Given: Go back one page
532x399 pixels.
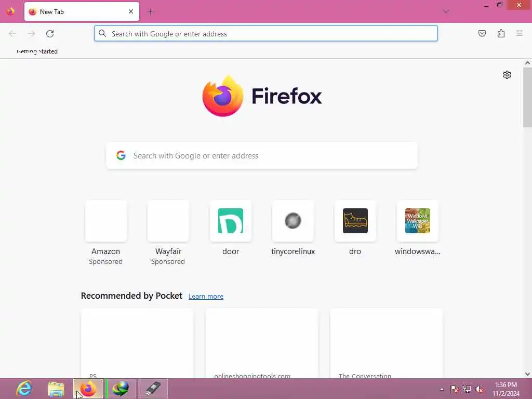Looking at the screenshot, I should (x=12, y=34).
